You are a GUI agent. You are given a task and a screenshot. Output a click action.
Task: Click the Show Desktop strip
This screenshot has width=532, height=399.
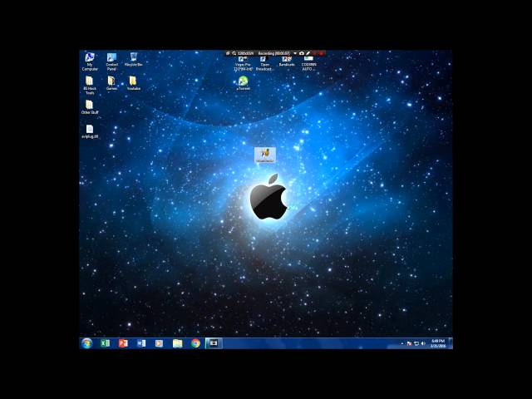pyautogui.click(x=451, y=343)
